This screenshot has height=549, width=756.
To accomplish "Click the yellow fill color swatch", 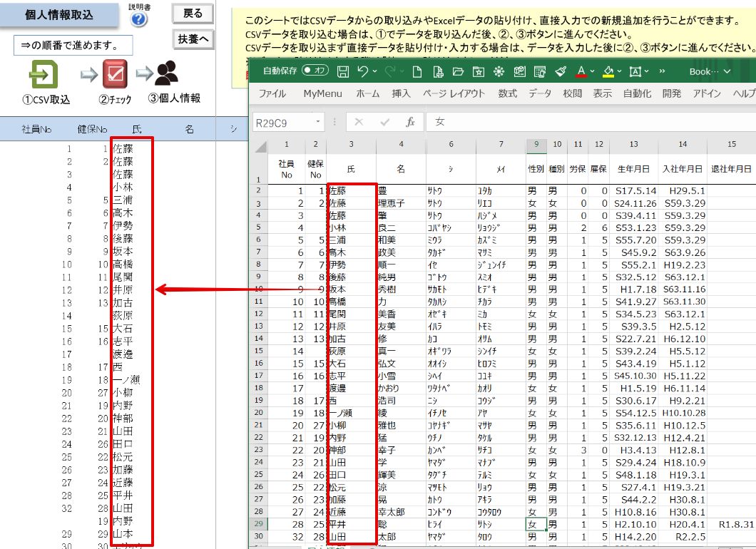I will coord(608,72).
